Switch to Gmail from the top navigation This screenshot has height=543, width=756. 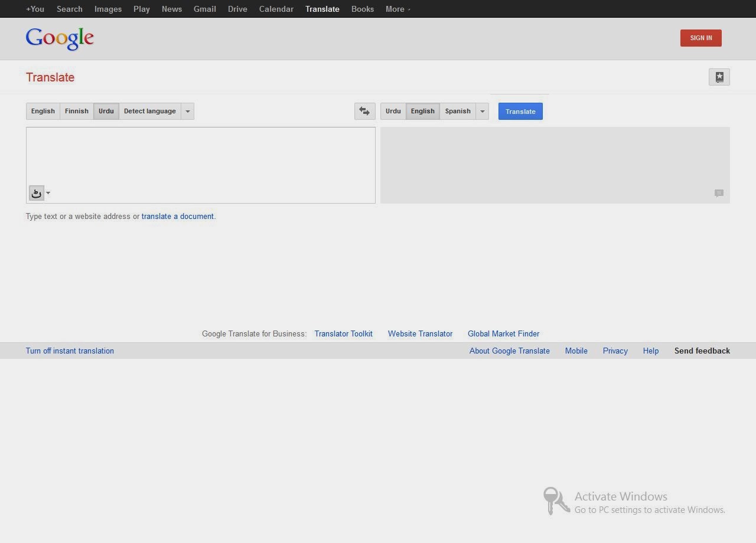click(204, 9)
